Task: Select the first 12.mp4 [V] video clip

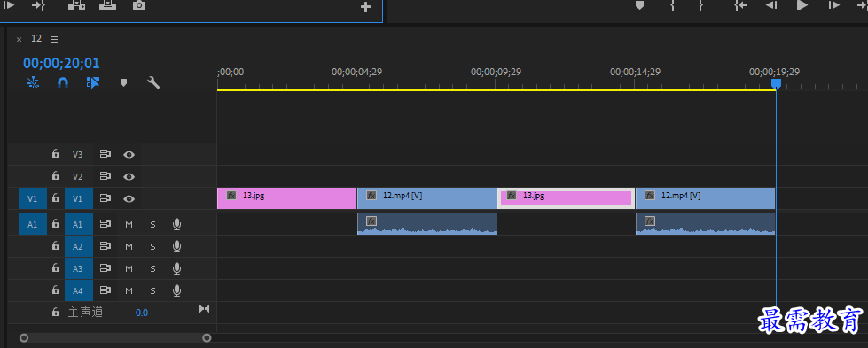Action: point(426,198)
